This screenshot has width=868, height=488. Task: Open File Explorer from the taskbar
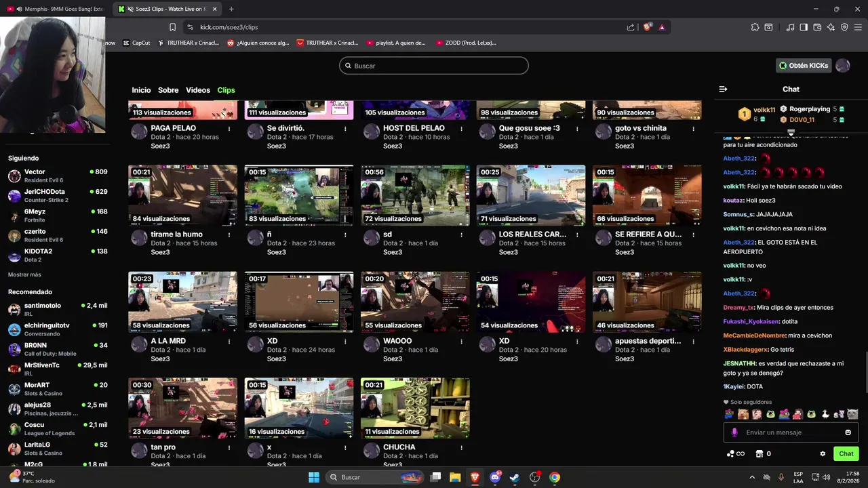[455, 477]
